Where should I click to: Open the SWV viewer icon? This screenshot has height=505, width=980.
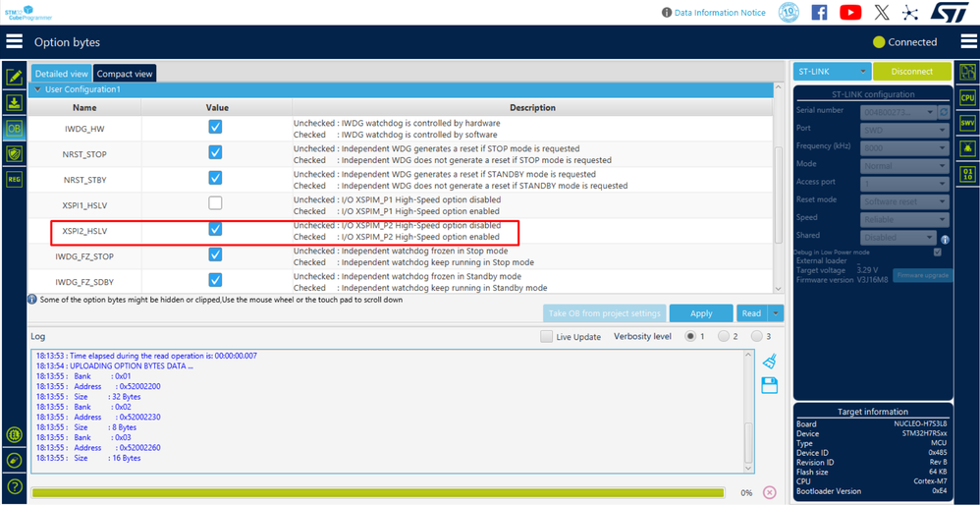pyautogui.click(x=967, y=123)
